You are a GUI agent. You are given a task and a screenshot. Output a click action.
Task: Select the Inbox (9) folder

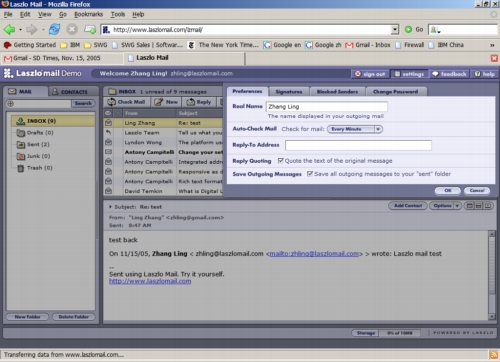click(53, 121)
